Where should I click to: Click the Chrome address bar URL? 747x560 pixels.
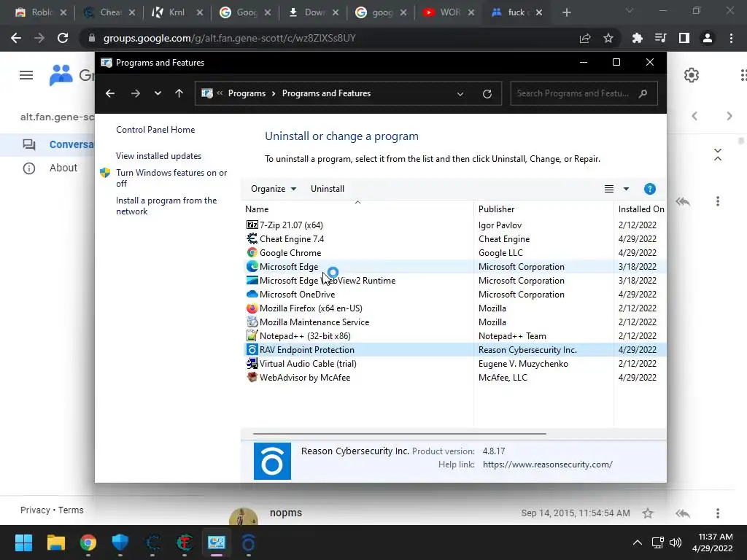click(x=229, y=38)
